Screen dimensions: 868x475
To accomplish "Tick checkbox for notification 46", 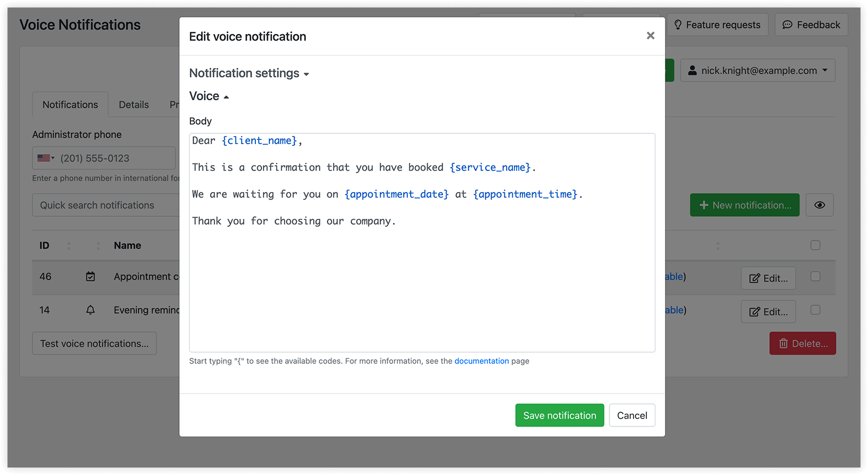I will (815, 276).
